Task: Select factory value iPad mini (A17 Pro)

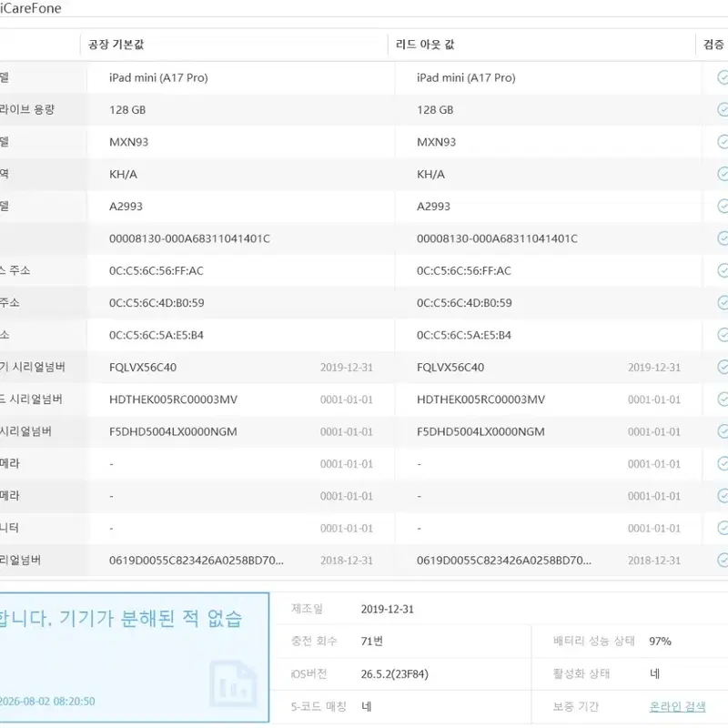Action: point(158,77)
